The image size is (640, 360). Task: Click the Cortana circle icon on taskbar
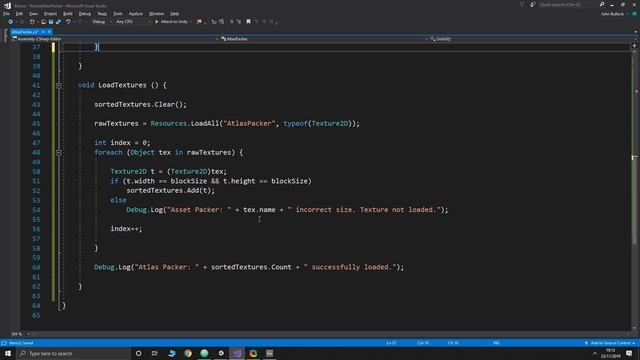pyautogui.click(x=138, y=353)
